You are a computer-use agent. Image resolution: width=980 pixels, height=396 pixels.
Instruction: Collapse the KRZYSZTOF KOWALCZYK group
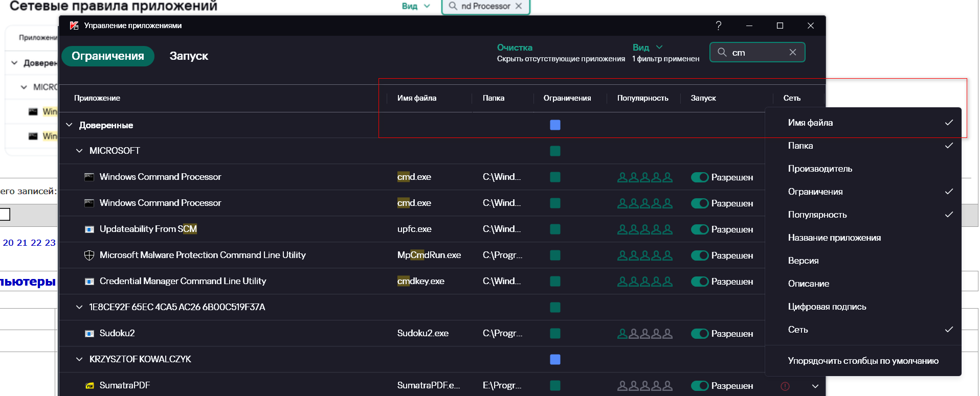[x=79, y=359]
